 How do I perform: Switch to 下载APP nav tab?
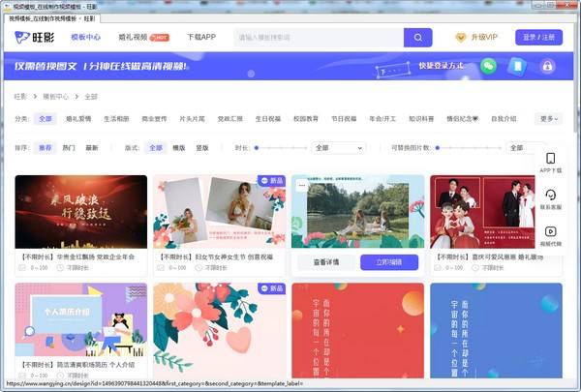click(201, 38)
